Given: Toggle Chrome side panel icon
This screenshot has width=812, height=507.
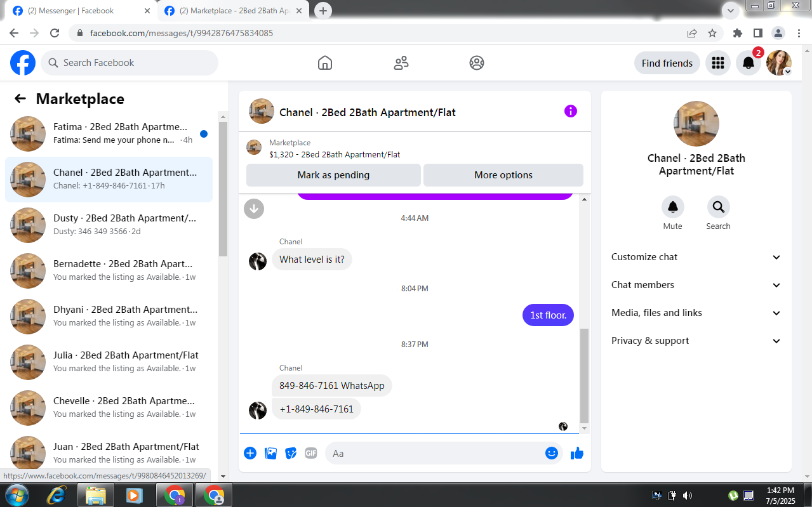Looking at the screenshot, I should point(758,33).
